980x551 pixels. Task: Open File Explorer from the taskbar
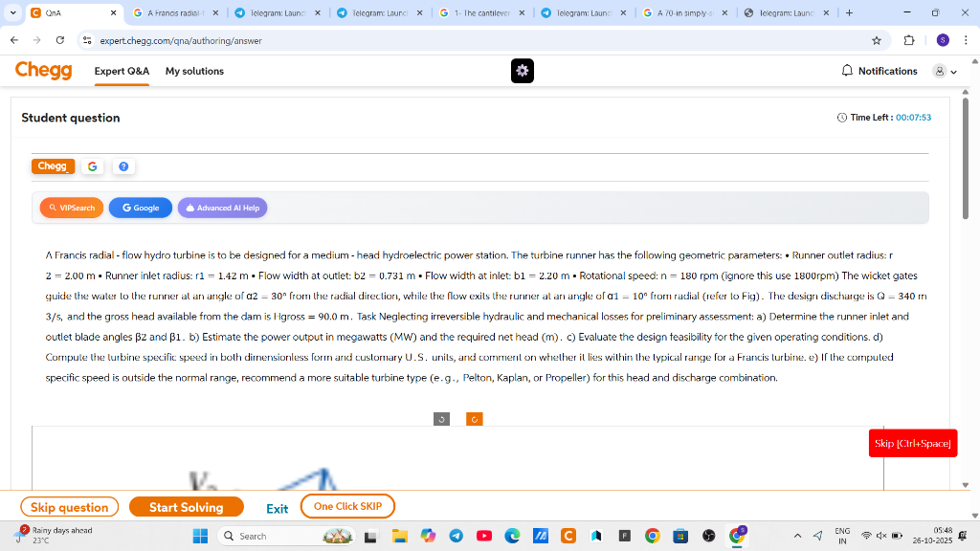pos(399,536)
